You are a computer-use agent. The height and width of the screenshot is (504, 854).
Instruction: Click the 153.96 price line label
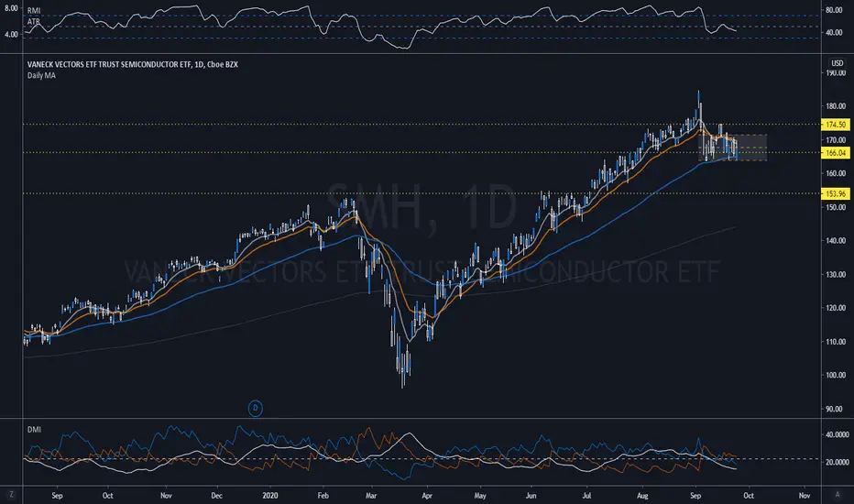click(835, 193)
